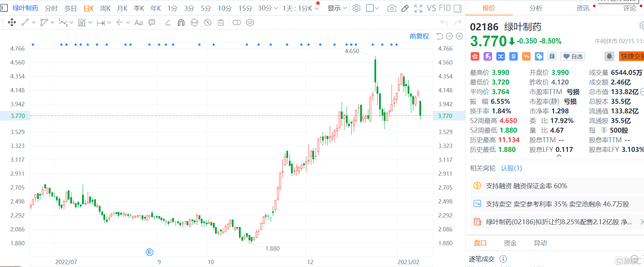Open the 显示 dropdown menu
This screenshot has width=644, height=267.
(x=337, y=8)
